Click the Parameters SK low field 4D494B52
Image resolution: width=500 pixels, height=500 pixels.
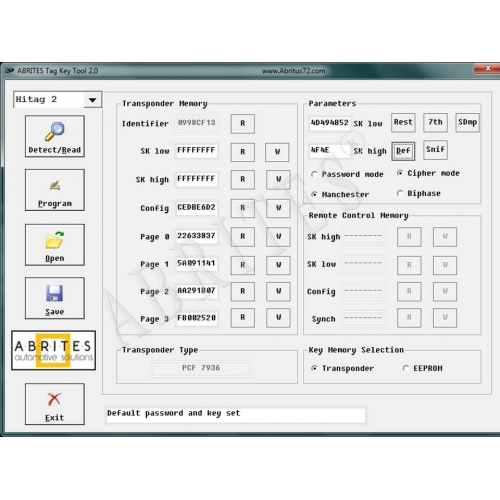pyautogui.click(x=330, y=123)
